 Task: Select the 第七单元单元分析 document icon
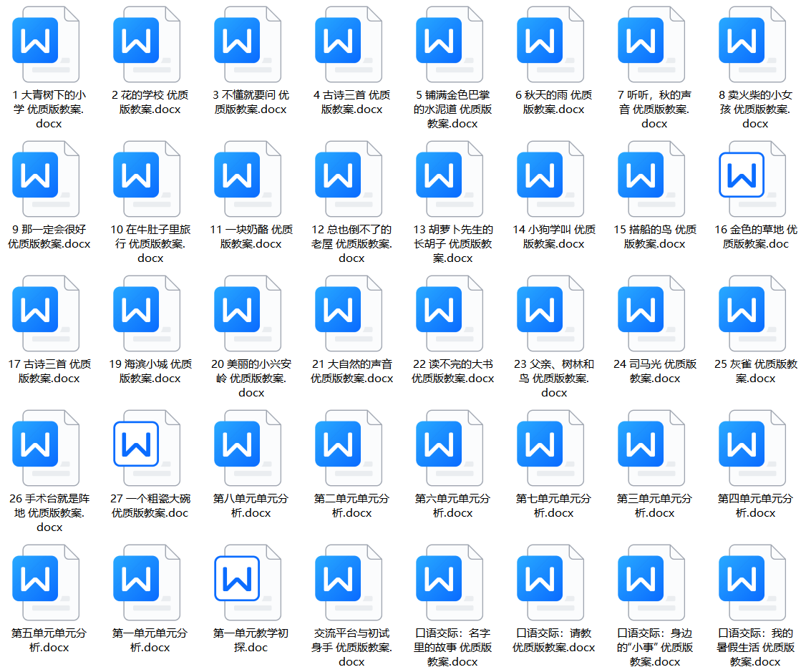pos(550,448)
